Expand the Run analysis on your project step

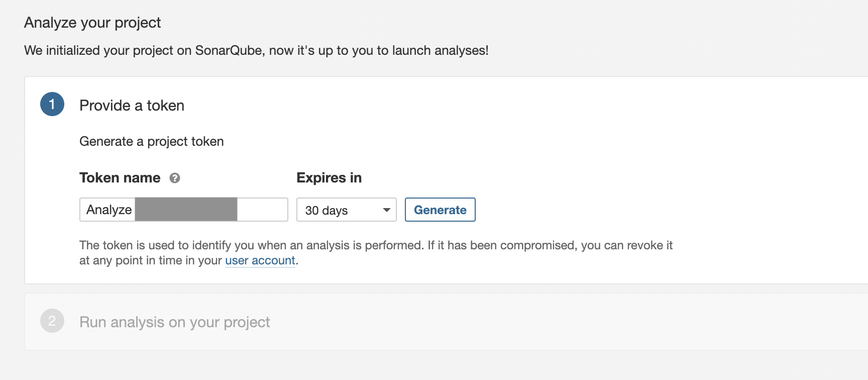click(174, 322)
